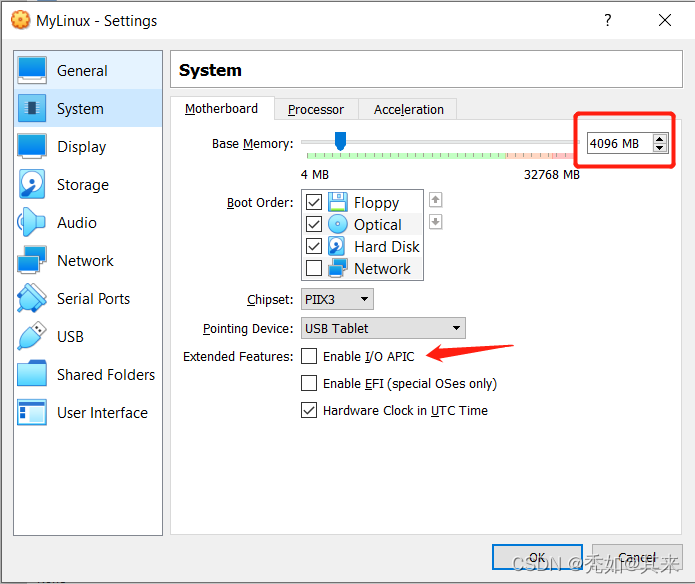695x584 pixels.
Task: Click the Network category monitors icon
Action: (x=32, y=260)
